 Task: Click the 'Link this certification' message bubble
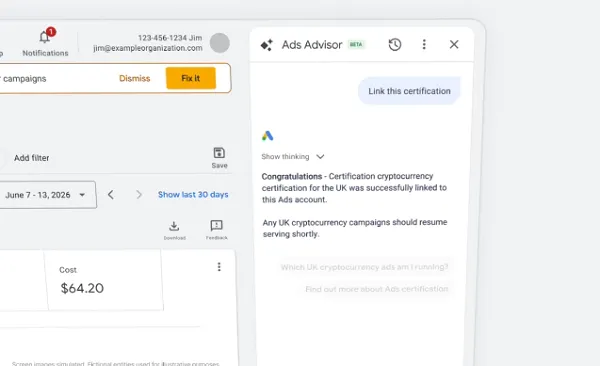[409, 91]
